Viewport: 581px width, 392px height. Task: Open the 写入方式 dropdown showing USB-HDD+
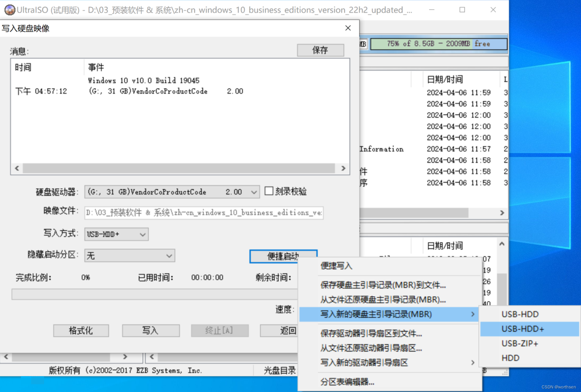[x=116, y=234]
